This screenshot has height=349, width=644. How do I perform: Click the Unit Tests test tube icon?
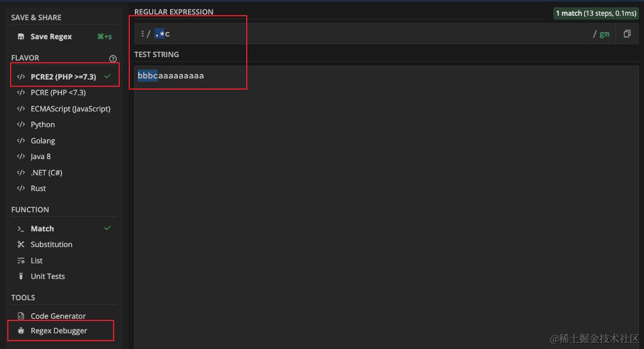click(x=21, y=276)
